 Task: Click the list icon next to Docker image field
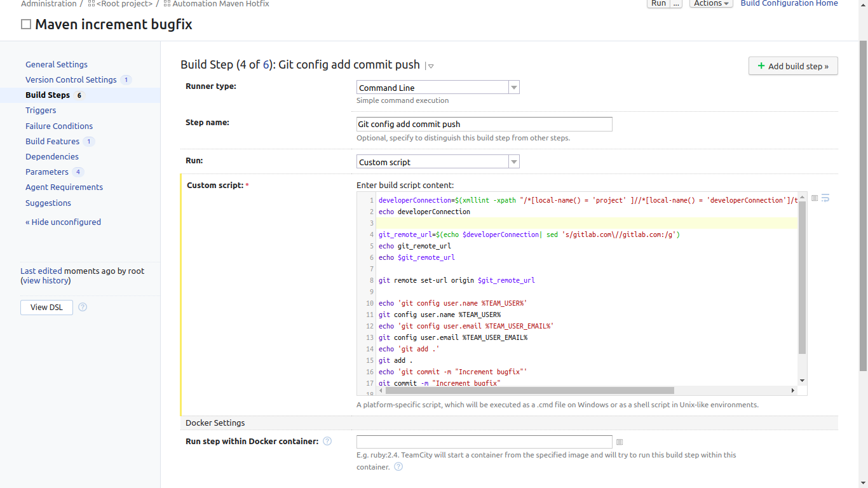(x=620, y=442)
